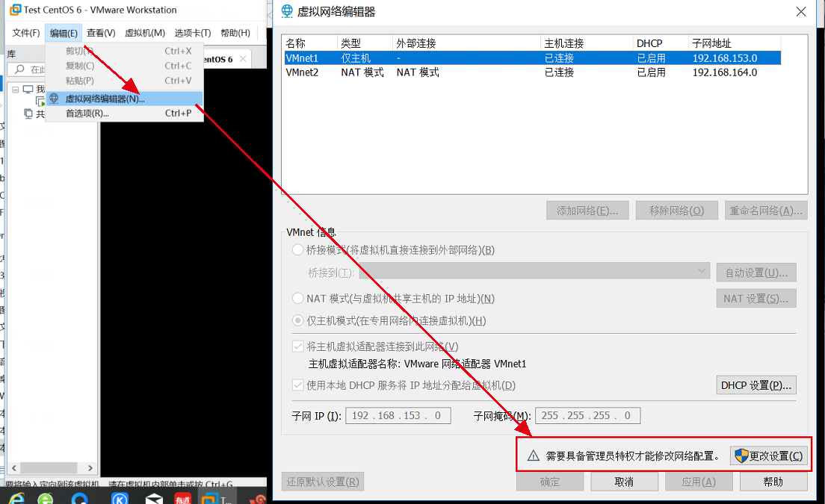The width and height of the screenshot is (825, 504).
Task: Select the VMnet2 row
Action: (x=533, y=72)
